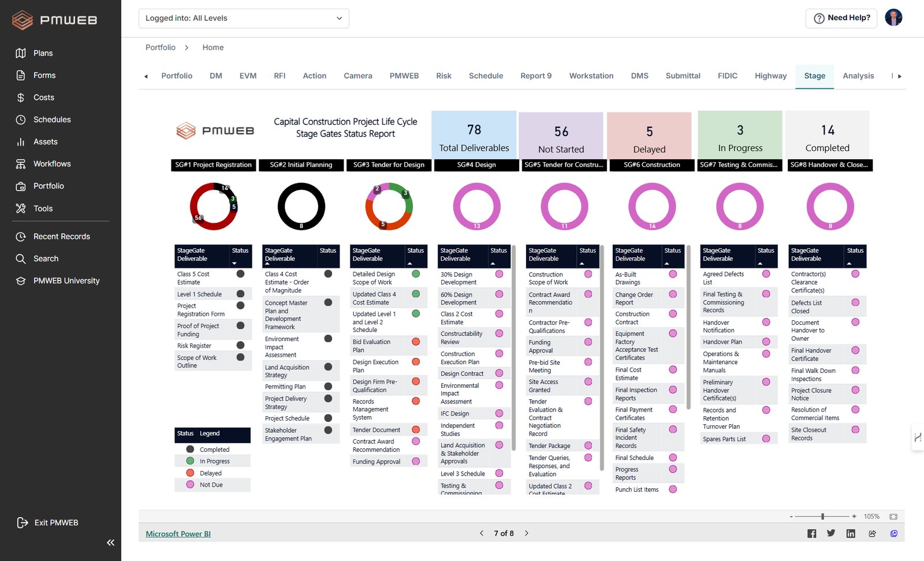Open Forms document icon in sidebar
The width and height of the screenshot is (924, 561).
[21, 75]
